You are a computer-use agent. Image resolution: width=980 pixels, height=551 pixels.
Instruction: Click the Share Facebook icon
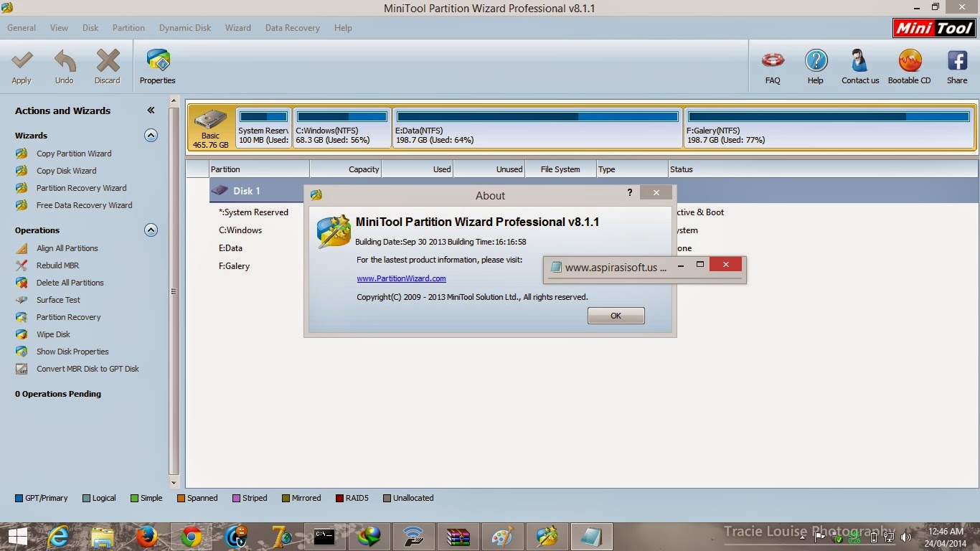[x=957, y=61]
